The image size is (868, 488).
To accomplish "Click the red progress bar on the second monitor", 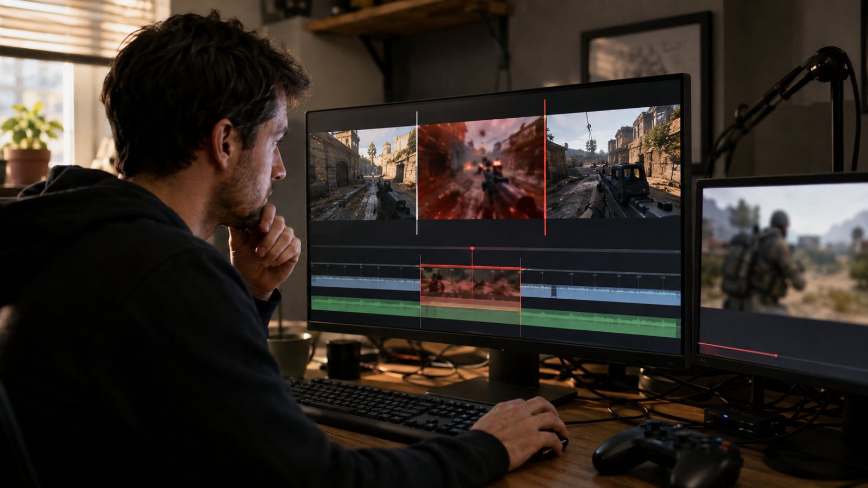I will [x=738, y=350].
